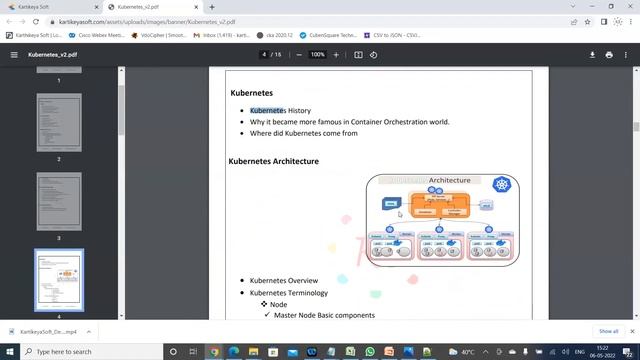Click the 100% zoom level field

[318, 54]
